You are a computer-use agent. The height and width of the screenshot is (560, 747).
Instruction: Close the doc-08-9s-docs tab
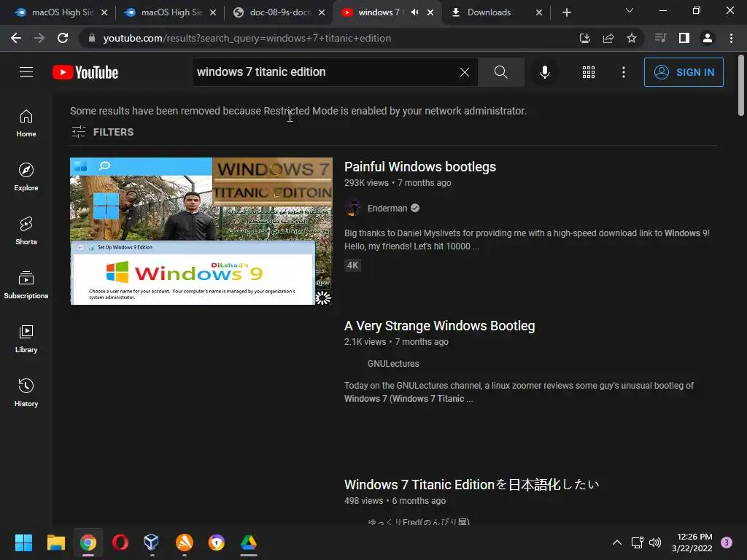[x=322, y=12]
